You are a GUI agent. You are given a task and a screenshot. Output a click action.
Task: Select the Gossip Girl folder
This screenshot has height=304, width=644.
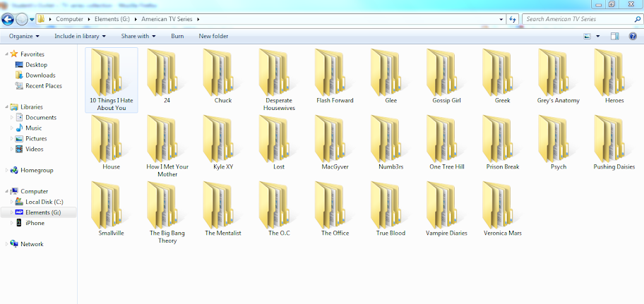(446, 76)
